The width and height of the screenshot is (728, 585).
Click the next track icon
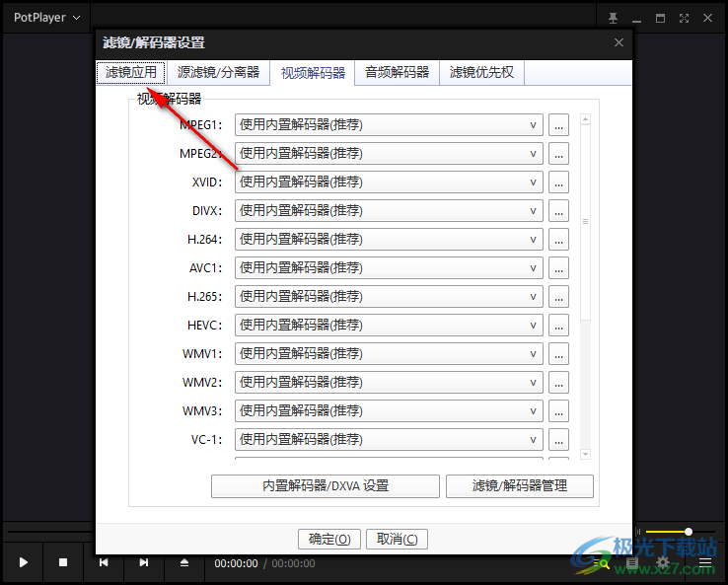(x=144, y=562)
